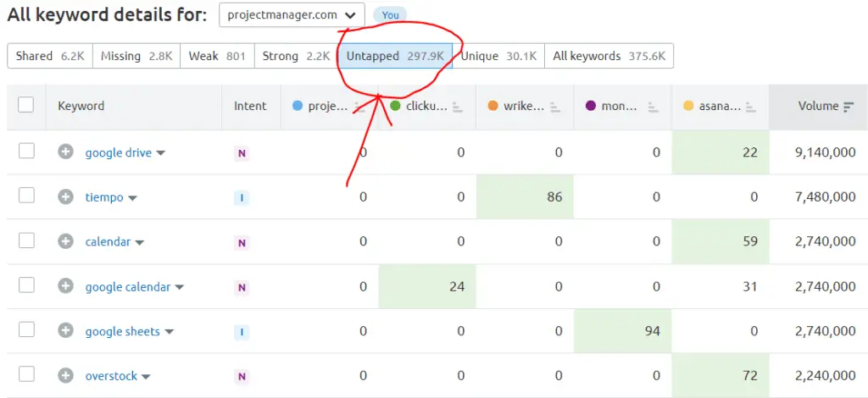This screenshot has height=398, width=868.
Task: Sort by wrike column sort icon
Action: pyautogui.click(x=555, y=107)
